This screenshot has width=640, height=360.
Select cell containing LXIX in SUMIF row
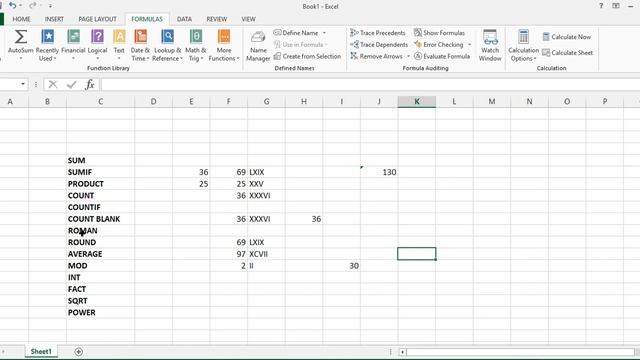coord(266,172)
